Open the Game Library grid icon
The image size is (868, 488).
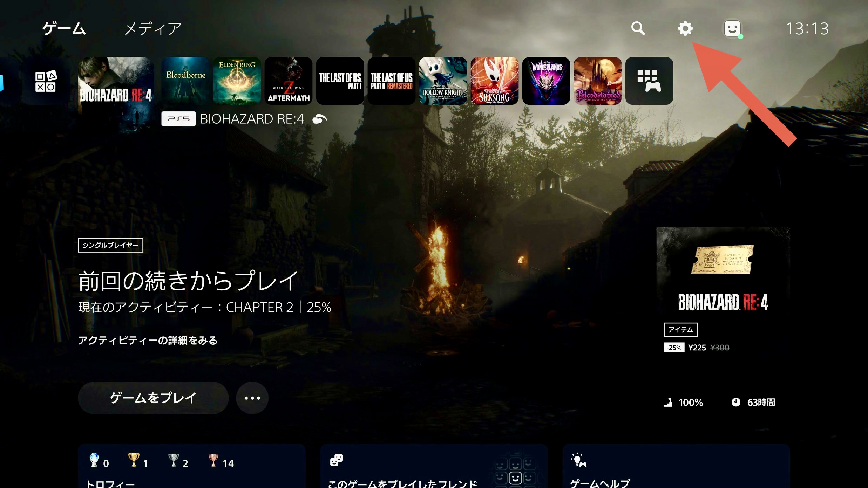pos(649,81)
